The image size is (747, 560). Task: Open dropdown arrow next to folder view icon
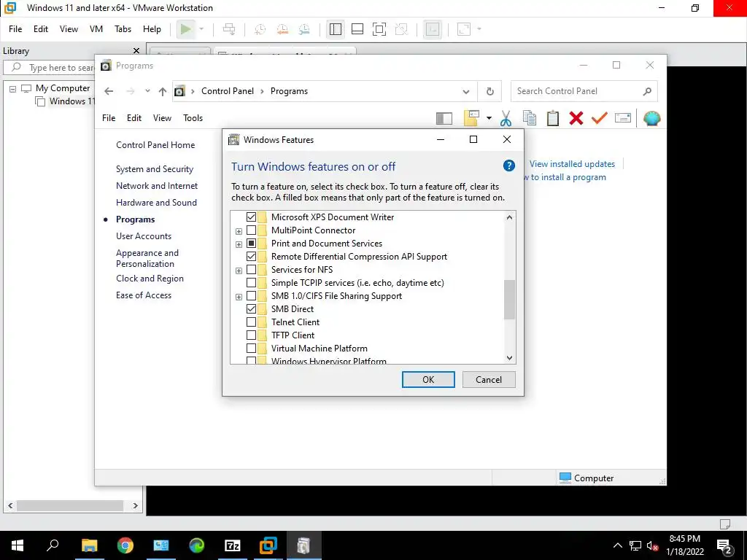(489, 118)
